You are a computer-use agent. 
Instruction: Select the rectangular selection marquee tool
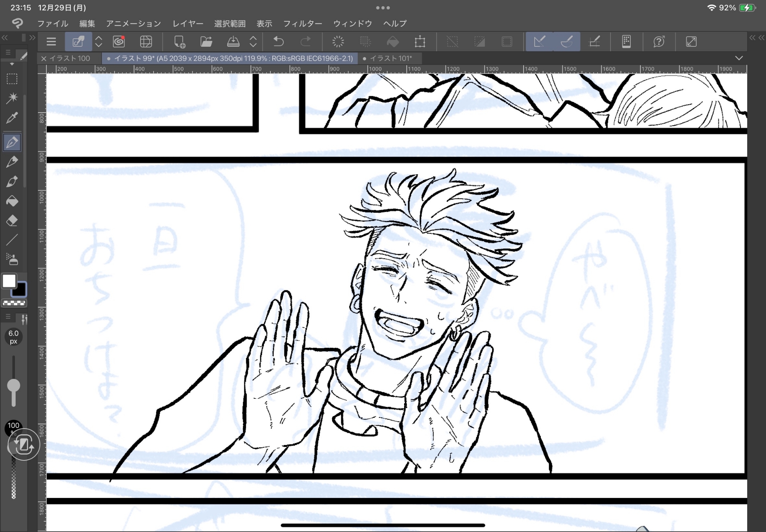point(12,79)
